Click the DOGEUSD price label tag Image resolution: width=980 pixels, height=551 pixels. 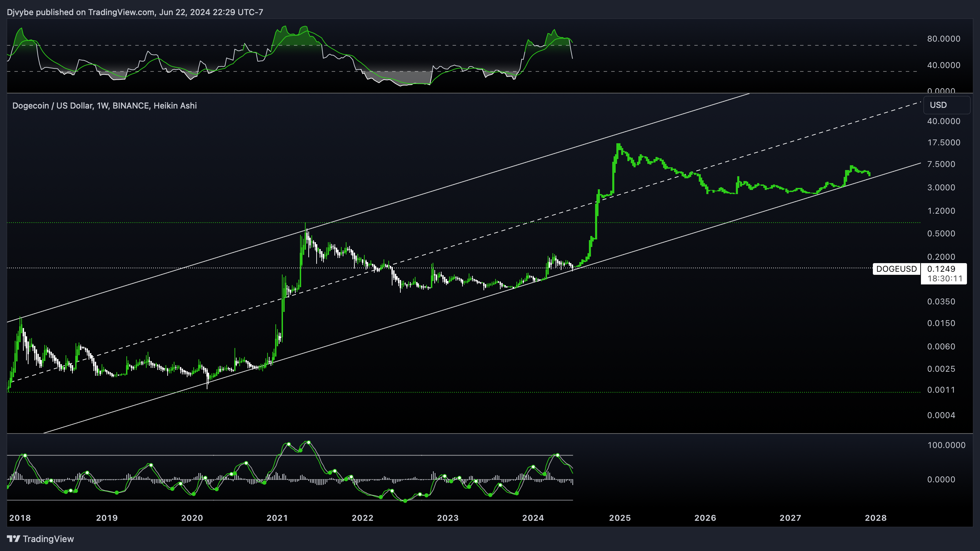(896, 269)
